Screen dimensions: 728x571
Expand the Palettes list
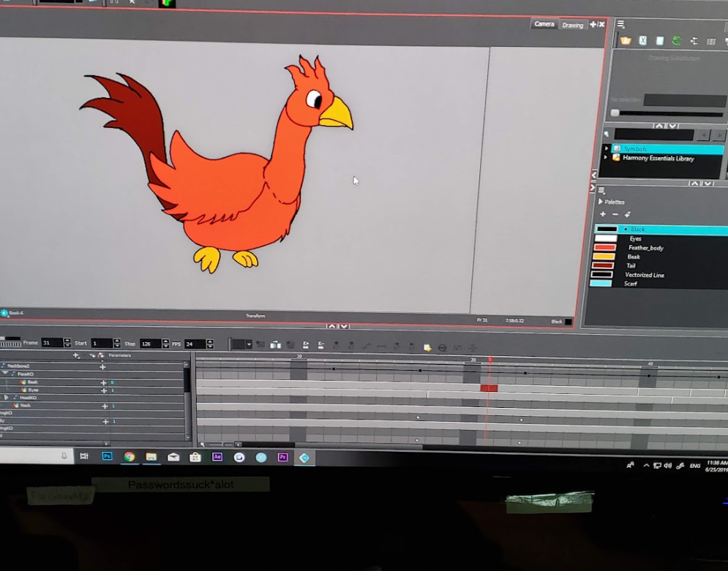click(600, 202)
